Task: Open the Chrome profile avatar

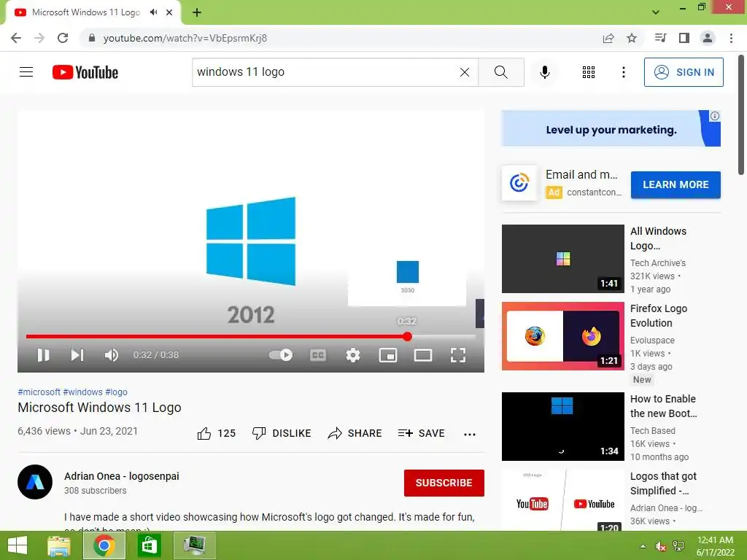Action: pyautogui.click(x=708, y=38)
